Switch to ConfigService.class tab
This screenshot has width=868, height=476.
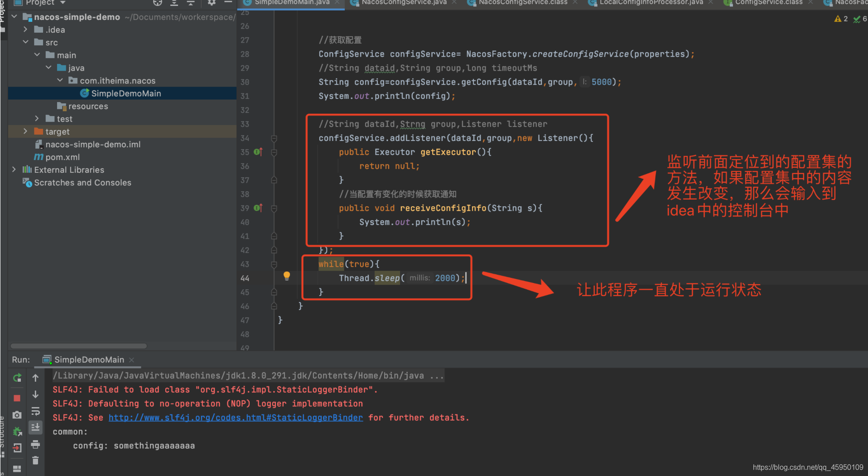pyautogui.click(x=768, y=3)
